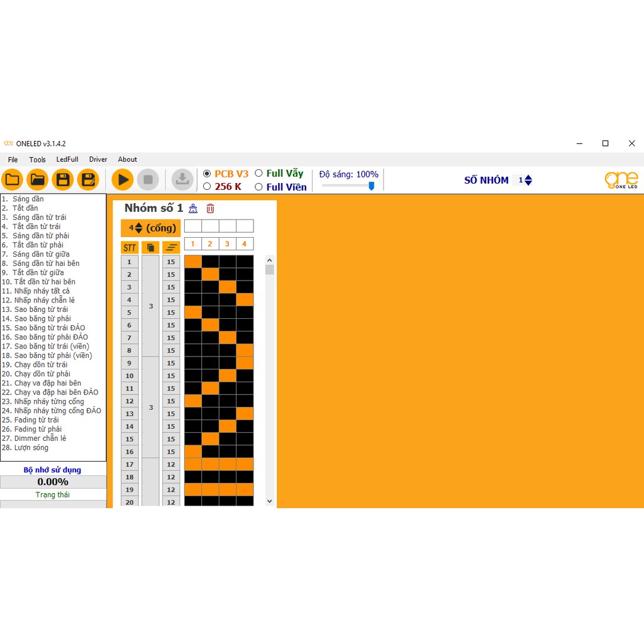Select effect 21. Chạy va đập hai bên
Image resolution: width=644 pixels, height=644 pixels.
click(x=42, y=383)
